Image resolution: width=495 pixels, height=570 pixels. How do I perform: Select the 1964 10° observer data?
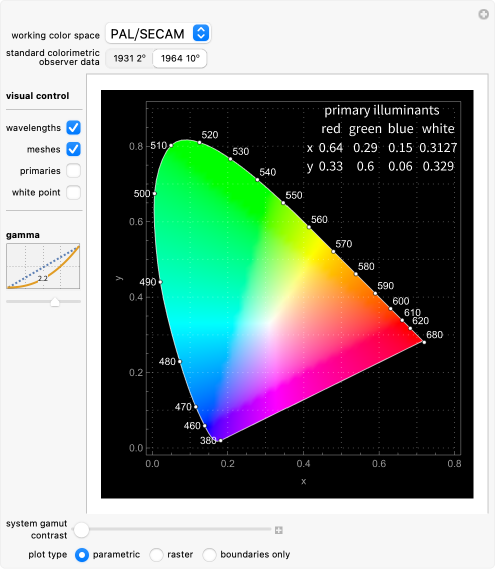[180, 58]
